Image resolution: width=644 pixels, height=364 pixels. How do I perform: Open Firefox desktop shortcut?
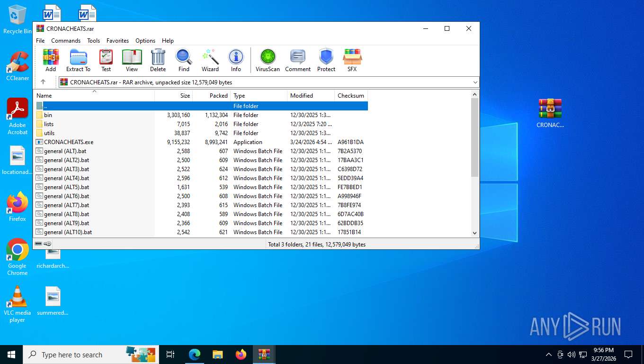[x=18, y=207]
